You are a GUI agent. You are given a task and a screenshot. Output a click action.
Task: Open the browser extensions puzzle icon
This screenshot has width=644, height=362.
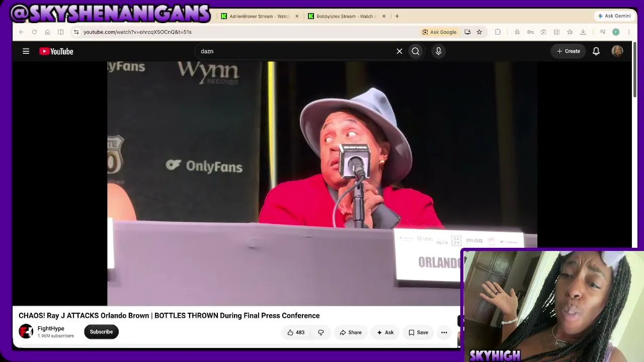pyautogui.click(x=498, y=32)
